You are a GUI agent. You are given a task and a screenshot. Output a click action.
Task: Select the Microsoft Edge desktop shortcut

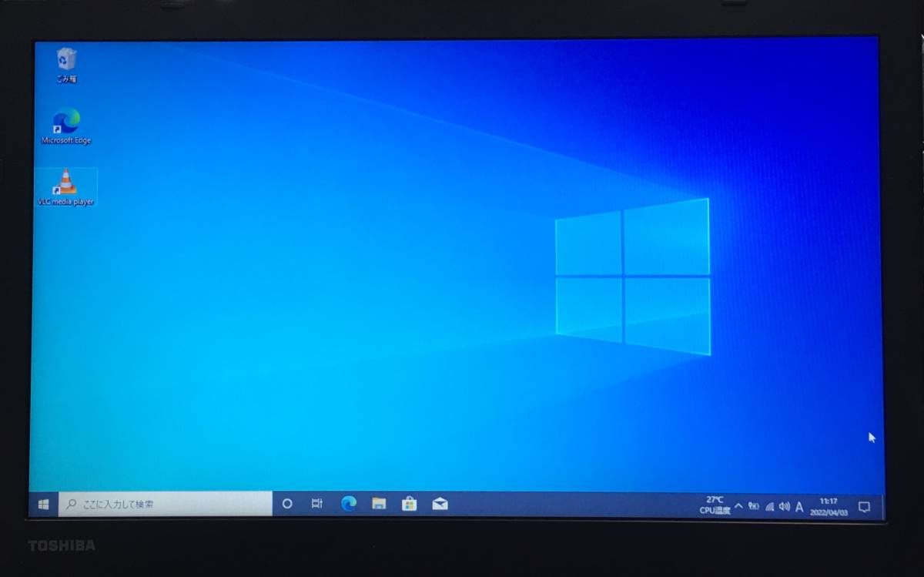[x=66, y=126]
